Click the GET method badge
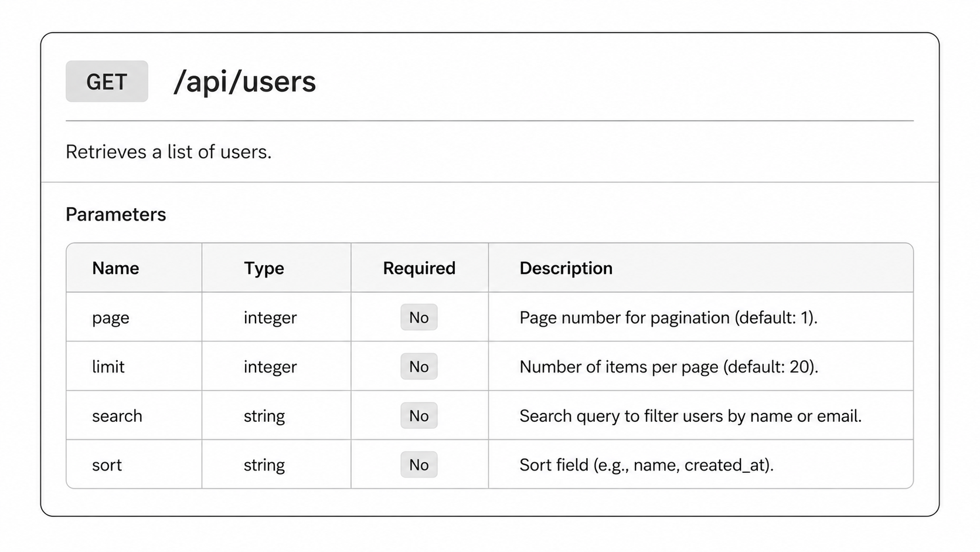The height and width of the screenshot is (552, 980). tap(107, 82)
